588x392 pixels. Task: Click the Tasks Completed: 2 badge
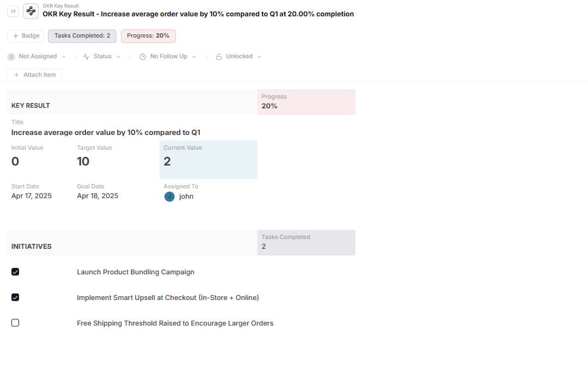pyautogui.click(x=82, y=36)
